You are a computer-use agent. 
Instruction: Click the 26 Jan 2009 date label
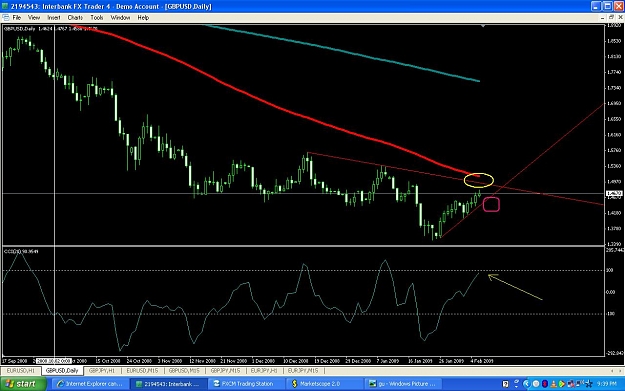coord(452,361)
